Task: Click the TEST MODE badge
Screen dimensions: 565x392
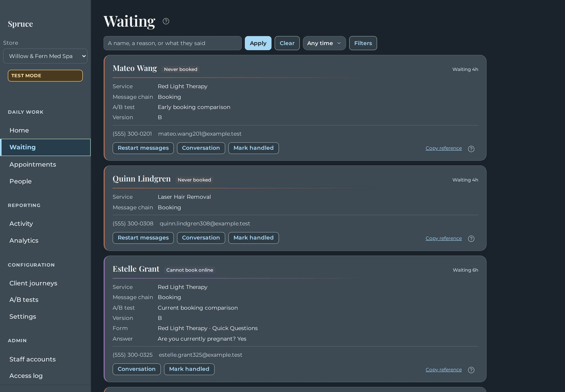Action: pos(45,76)
